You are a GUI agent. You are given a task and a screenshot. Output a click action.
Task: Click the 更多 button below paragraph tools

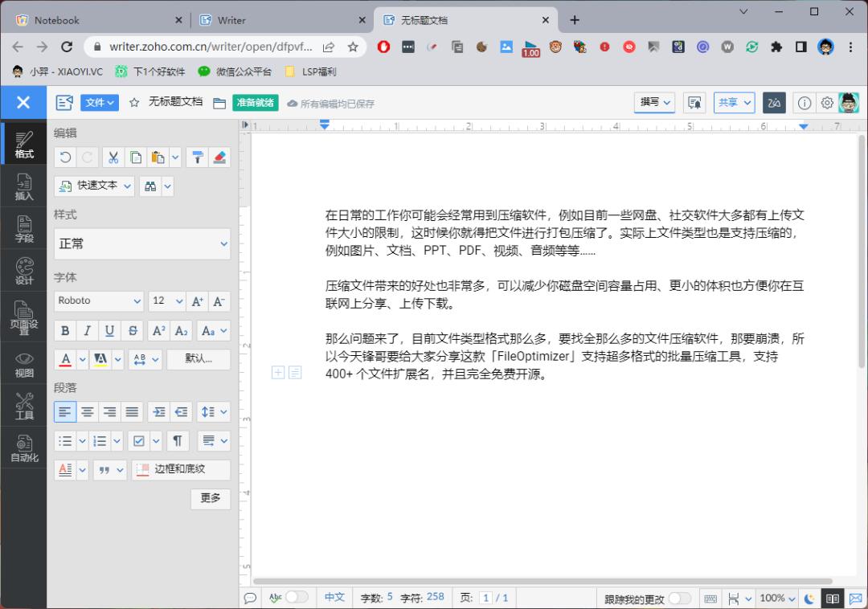[x=211, y=498]
